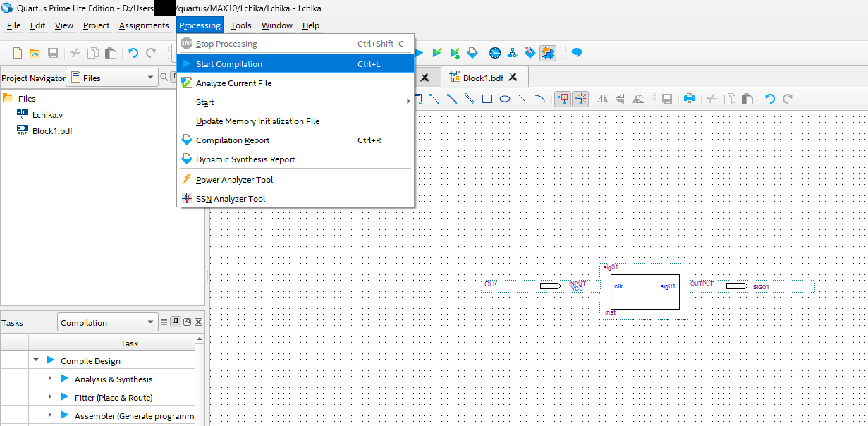Select the arc drawing tool
868x426 pixels.
(538, 99)
